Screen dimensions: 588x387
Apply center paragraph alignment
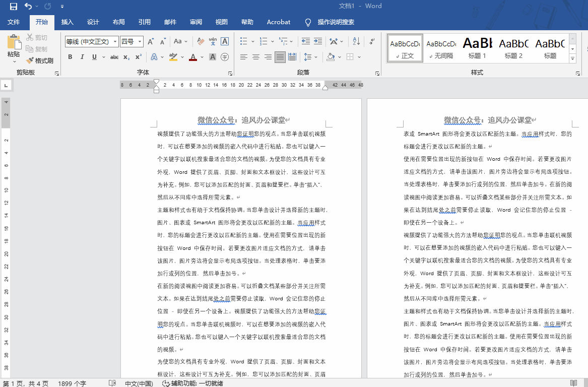coord(256,57)
